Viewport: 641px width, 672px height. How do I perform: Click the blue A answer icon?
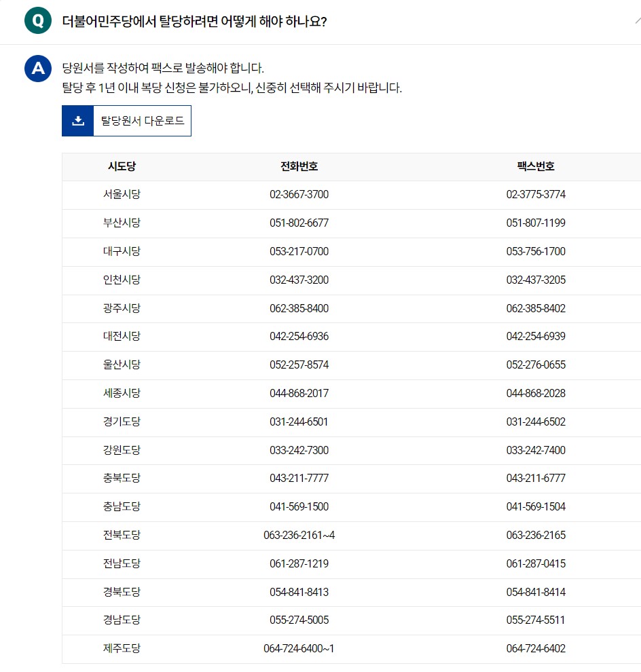point(38,69)
